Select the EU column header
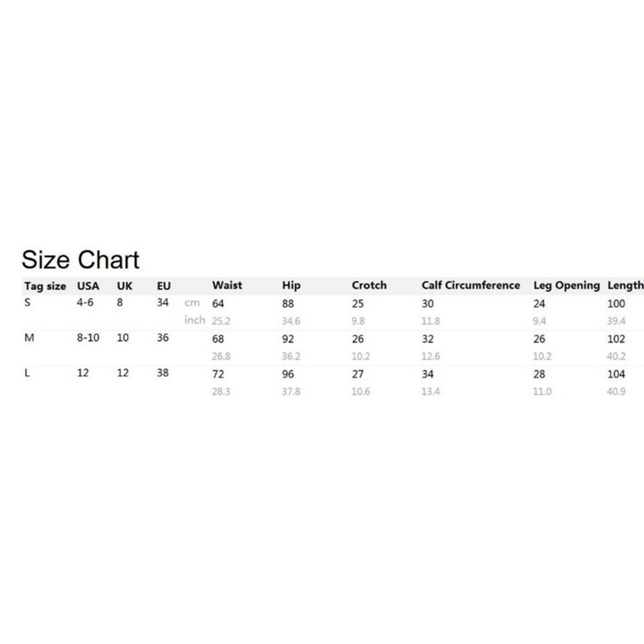644x644 pixels. click(x=164, y=286)
